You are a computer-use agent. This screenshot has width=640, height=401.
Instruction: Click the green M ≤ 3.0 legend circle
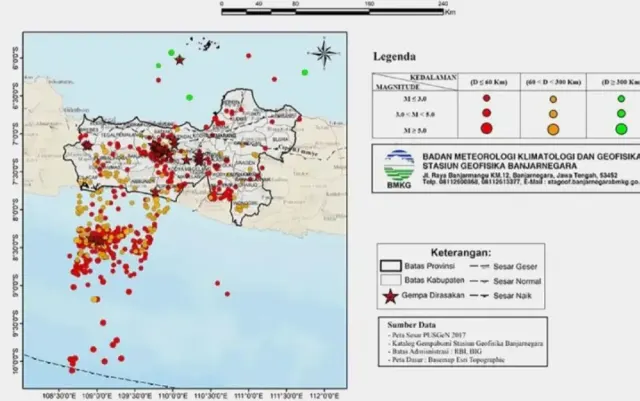[x=621, y=98]
